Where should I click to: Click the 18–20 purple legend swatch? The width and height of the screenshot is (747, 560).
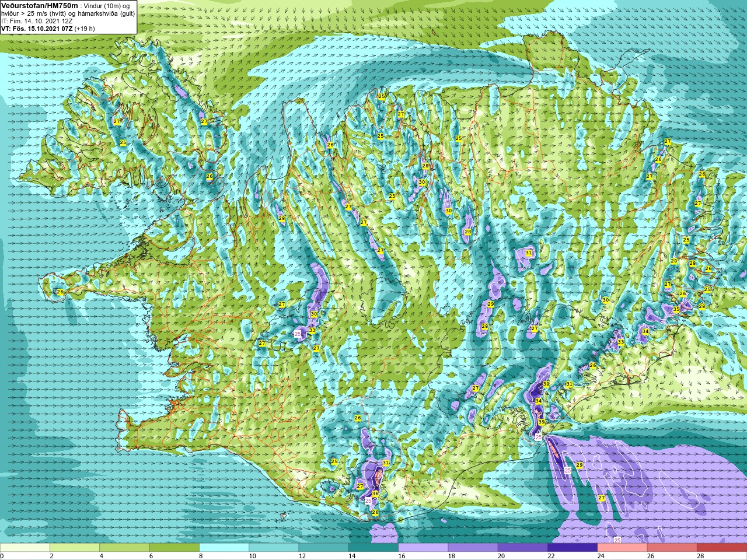coord(473,548)
